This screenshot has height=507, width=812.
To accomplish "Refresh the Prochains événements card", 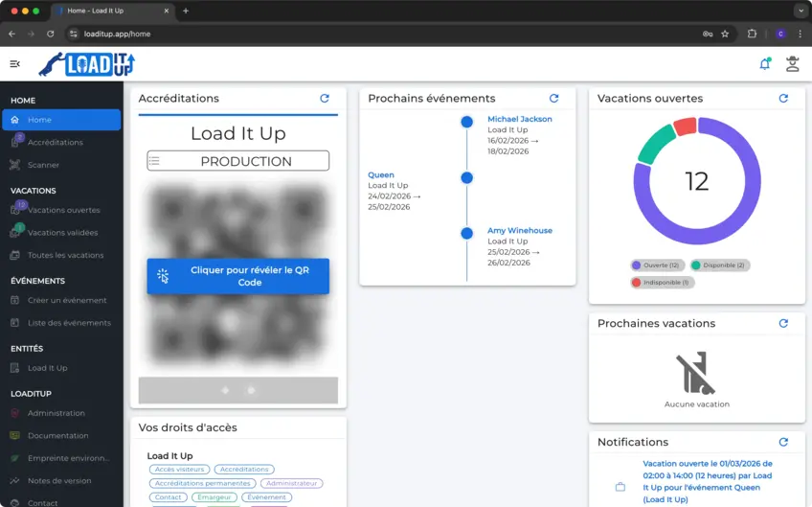I will pyautogui.click(x=553, y=99).
